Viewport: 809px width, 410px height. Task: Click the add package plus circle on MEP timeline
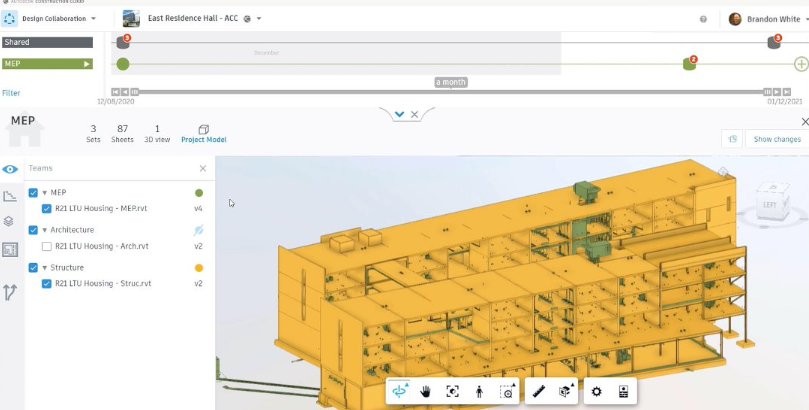(801, 64)
